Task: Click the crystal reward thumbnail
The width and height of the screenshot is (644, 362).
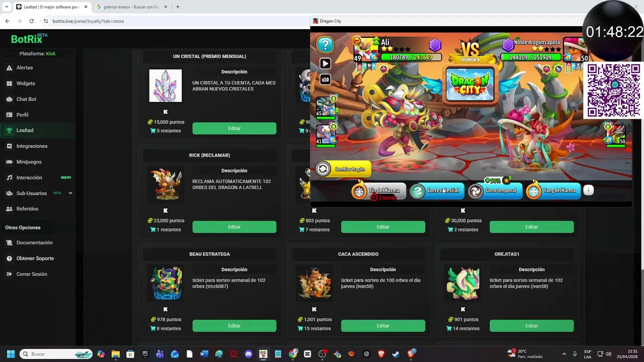Action: pyautogui.click(x=166, y=86)
